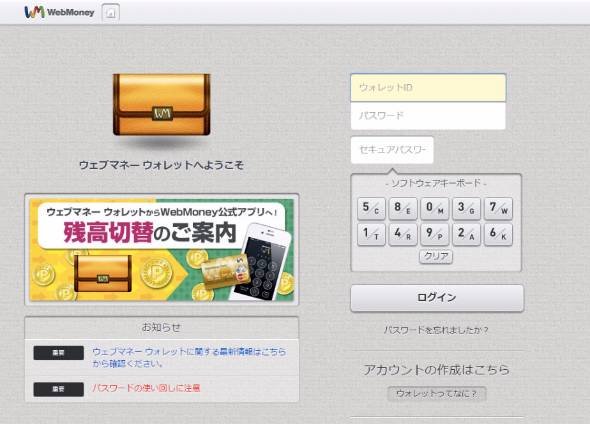The image size is (590, 424).
Task: Click the WebMoney logo in header
Action: tap(59, 12)
